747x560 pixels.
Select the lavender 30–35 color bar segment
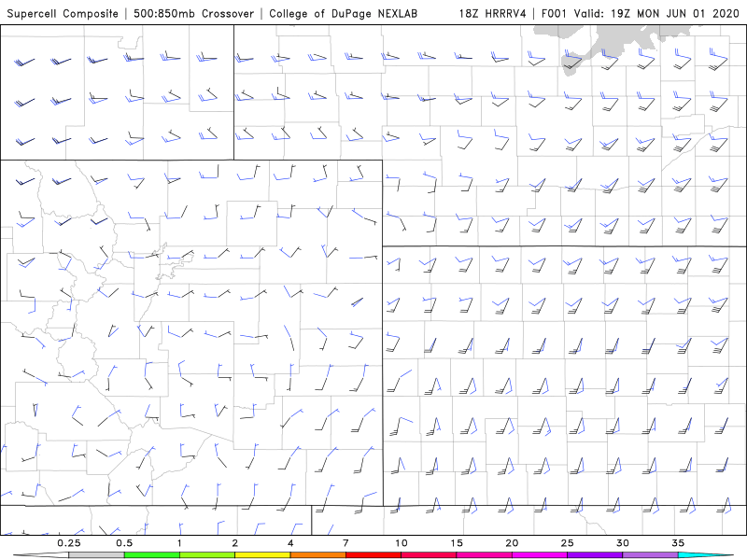click(x=650, y=555)
